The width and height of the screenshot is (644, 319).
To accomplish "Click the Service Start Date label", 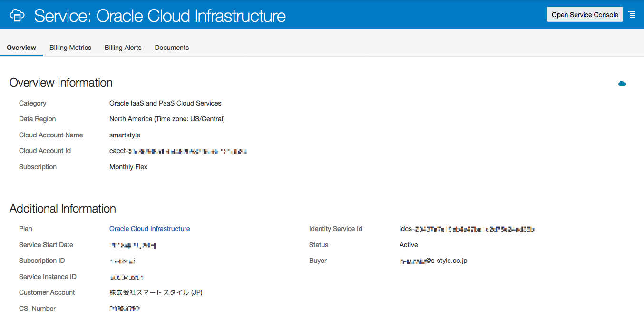I will 46,245.
